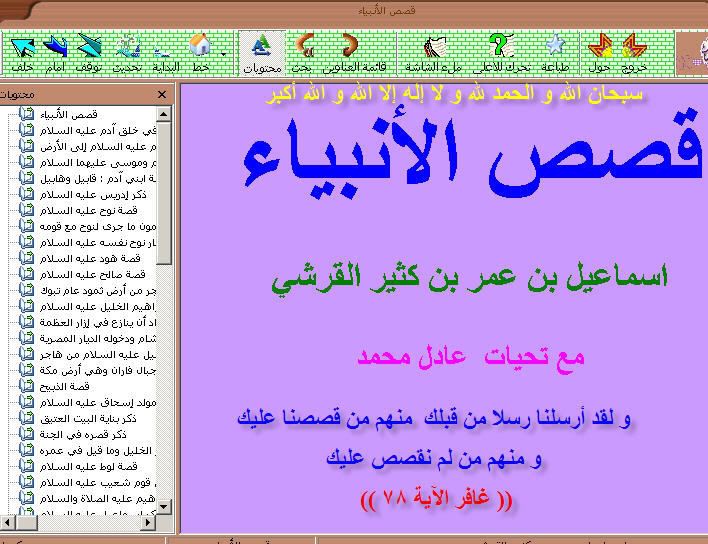Click contents tree horizontal scrollbar right arrow
The width and height of the screenshot is (708, 544).
point(149,522)
